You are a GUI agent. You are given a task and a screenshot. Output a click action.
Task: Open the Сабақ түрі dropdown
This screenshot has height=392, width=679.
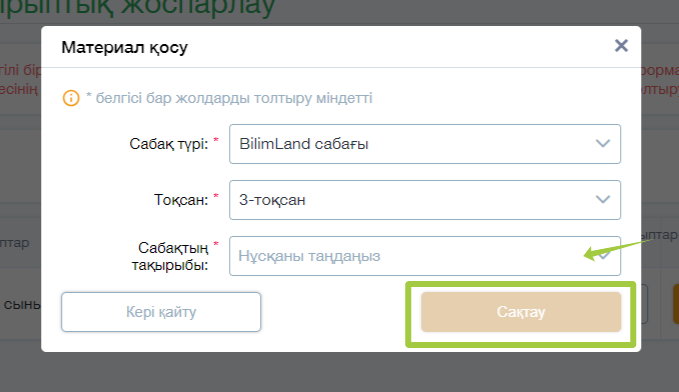coord(425,144)
